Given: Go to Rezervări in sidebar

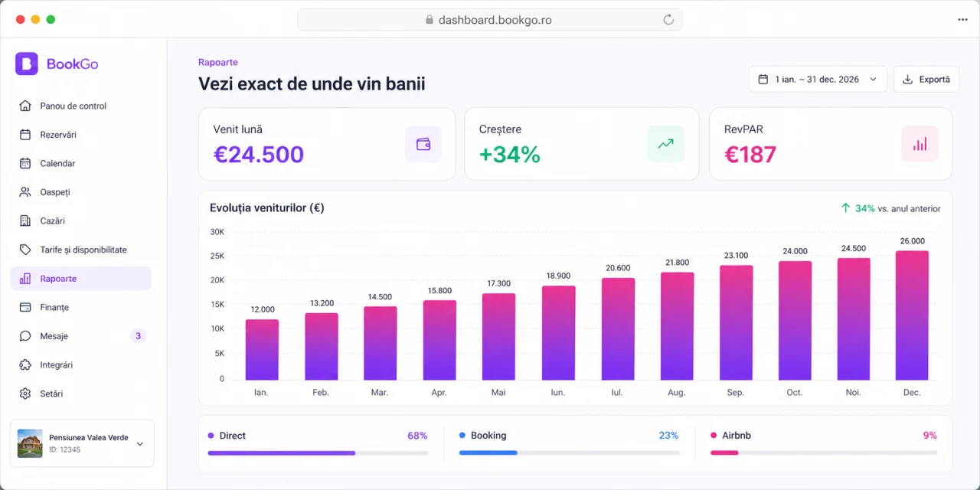Looking at the screenshot, I should (81, 135).
